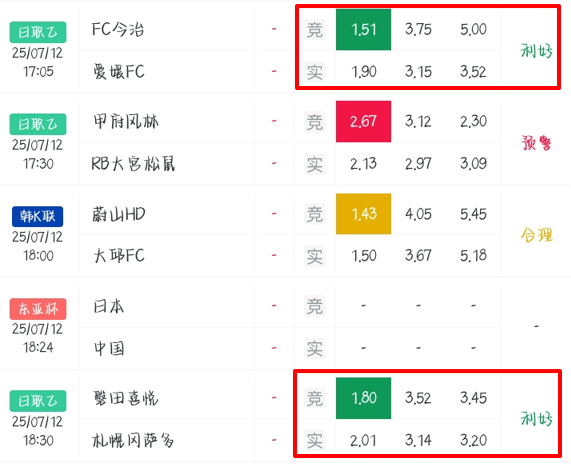Click the 竞 icon in FC今治 row

[315, 30]
